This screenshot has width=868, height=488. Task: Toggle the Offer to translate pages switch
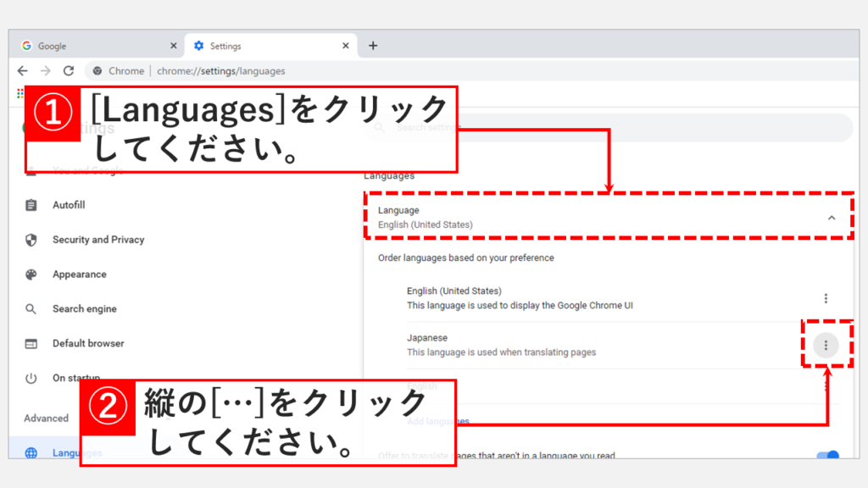[827, 455]
